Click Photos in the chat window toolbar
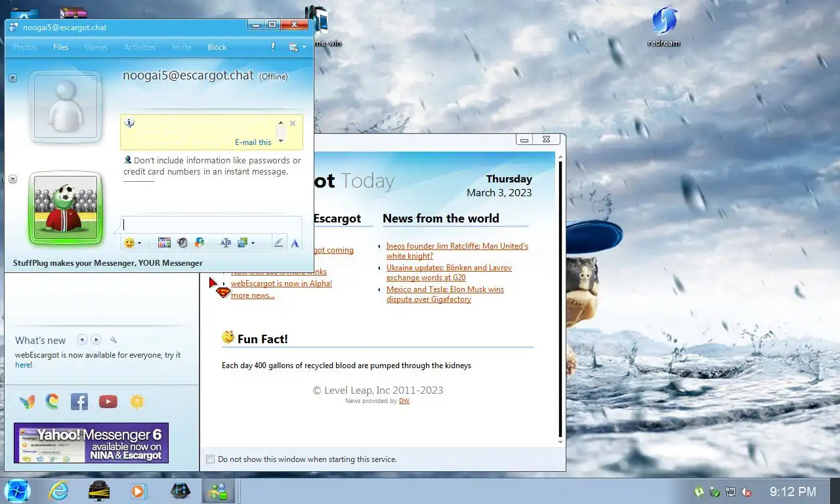 click(x=25, y=47)
